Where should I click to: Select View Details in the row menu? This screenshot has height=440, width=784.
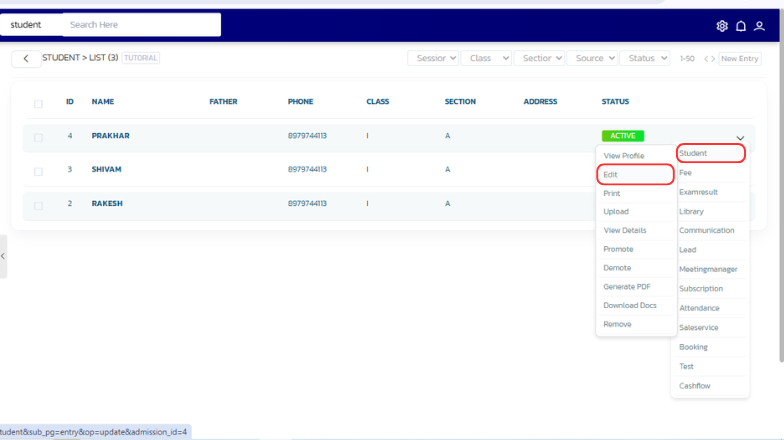click(624, 230)
